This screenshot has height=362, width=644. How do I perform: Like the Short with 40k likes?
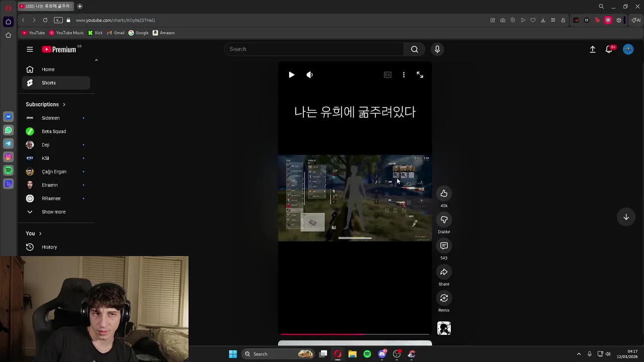(444, 194)
